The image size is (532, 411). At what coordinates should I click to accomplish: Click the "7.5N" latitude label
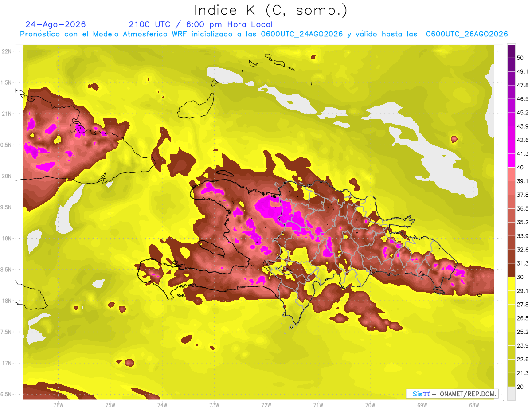(6, 332)
